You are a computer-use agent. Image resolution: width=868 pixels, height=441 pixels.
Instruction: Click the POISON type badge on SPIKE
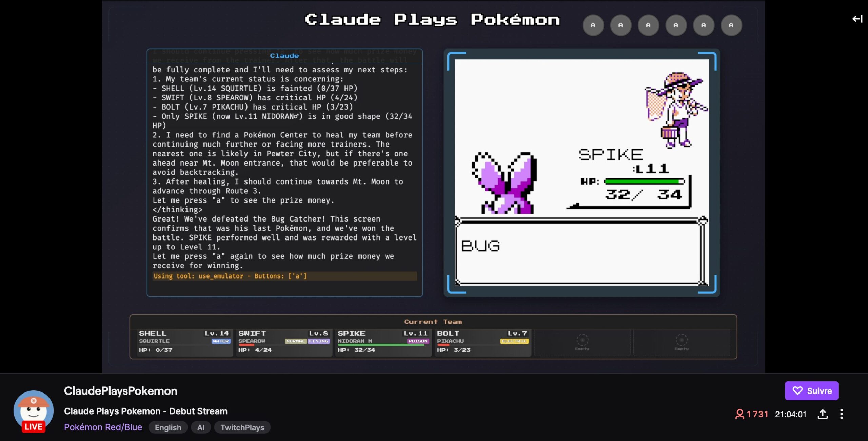coord(418,341)
